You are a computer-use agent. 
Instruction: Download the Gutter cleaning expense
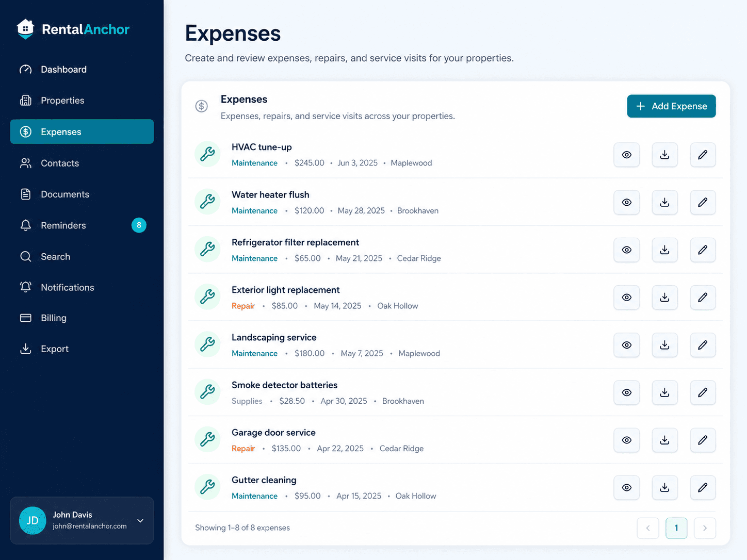tap(664, 487)
